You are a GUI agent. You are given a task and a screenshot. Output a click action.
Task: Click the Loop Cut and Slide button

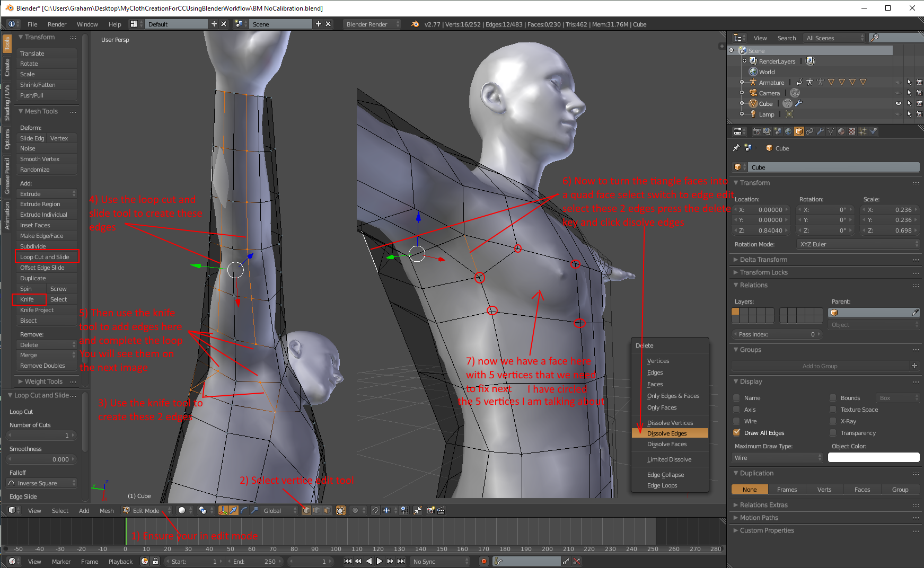click(x=47, y=257)
